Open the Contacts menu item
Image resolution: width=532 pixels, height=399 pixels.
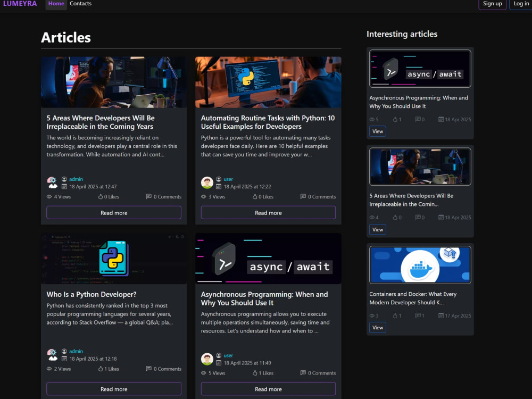click(80, 3)
